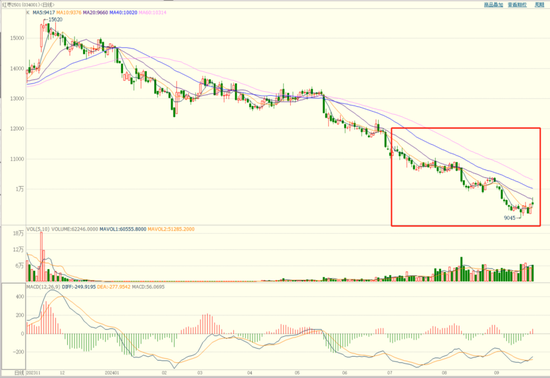Click the contract title text ending in <日线>
This screenshot has height=378, width=550.
[28, 5]
